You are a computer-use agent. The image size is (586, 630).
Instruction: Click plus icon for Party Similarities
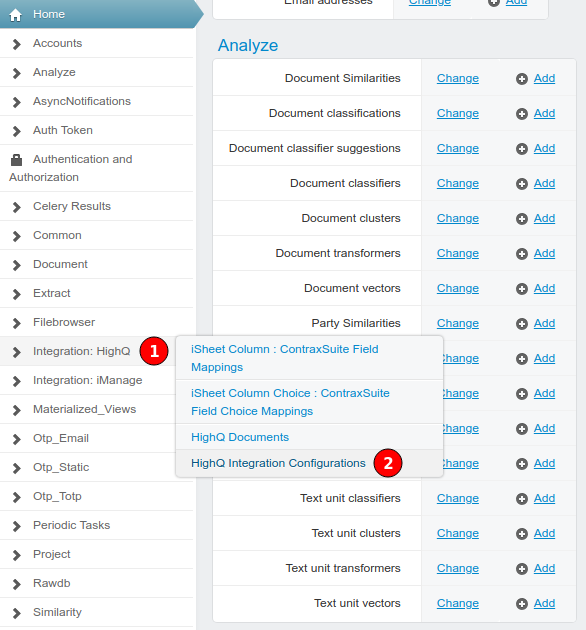pos(522,323)
